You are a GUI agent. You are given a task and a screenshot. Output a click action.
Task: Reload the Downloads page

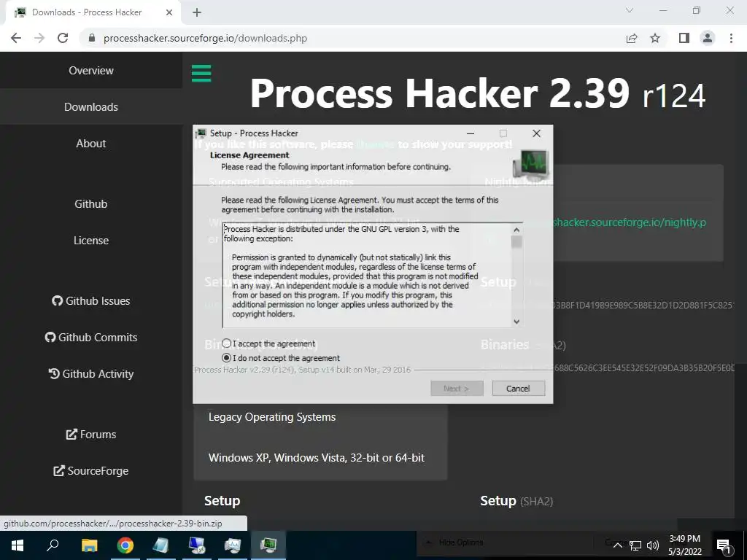coord(63,38)
